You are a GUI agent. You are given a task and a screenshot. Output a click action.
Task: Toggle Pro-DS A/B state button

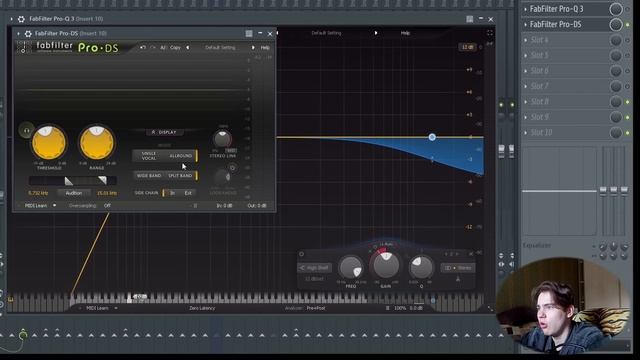pyautogui.click(x=163, y=48)
